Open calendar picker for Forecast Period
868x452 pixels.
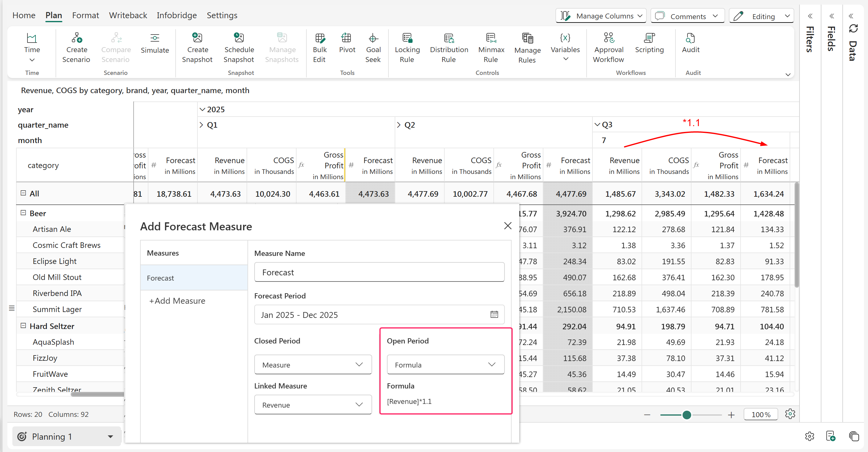click(494, 314)
